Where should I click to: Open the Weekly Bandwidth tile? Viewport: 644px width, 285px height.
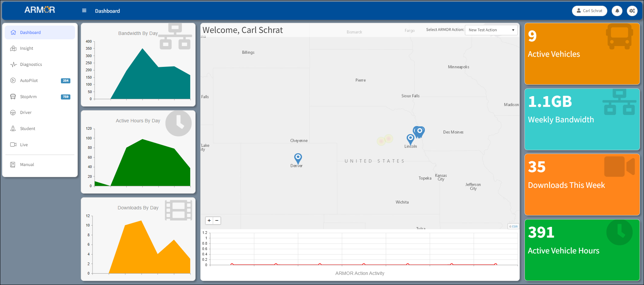[x=582, y=119]
